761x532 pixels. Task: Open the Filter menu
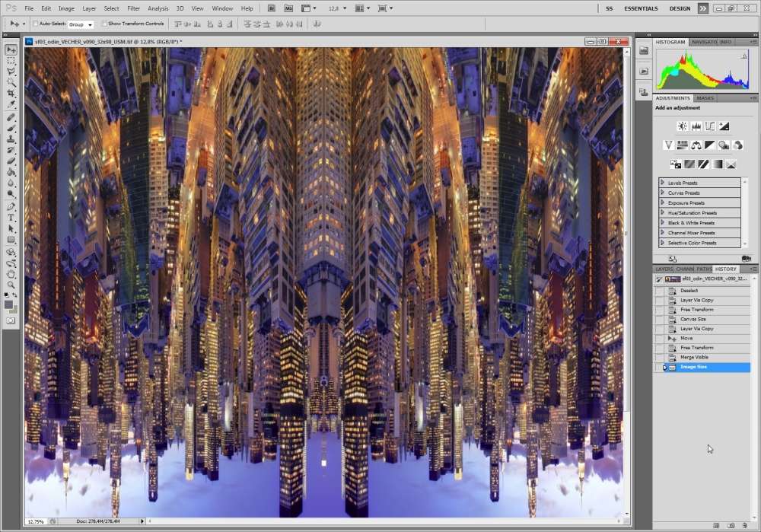click(x=133, y=8)
